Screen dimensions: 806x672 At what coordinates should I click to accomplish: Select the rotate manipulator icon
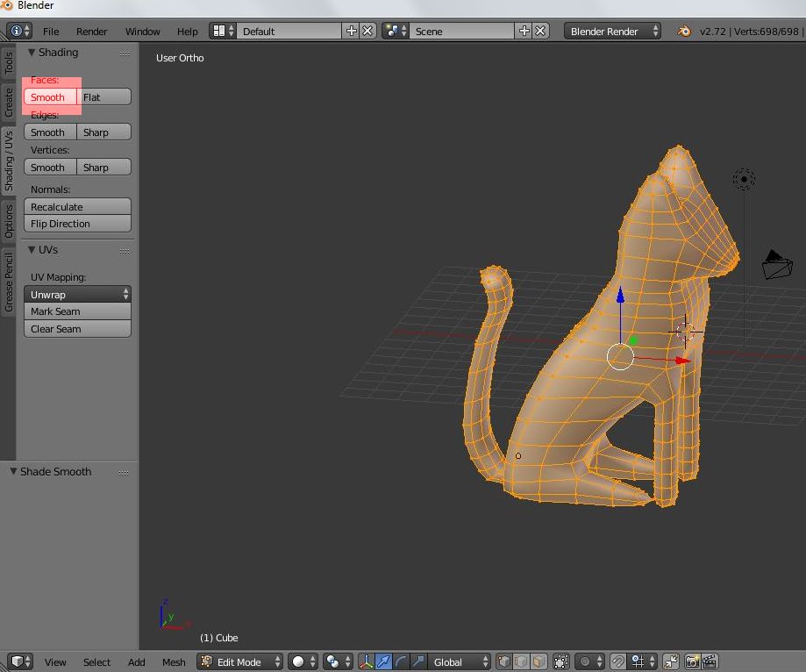point(401,661)
